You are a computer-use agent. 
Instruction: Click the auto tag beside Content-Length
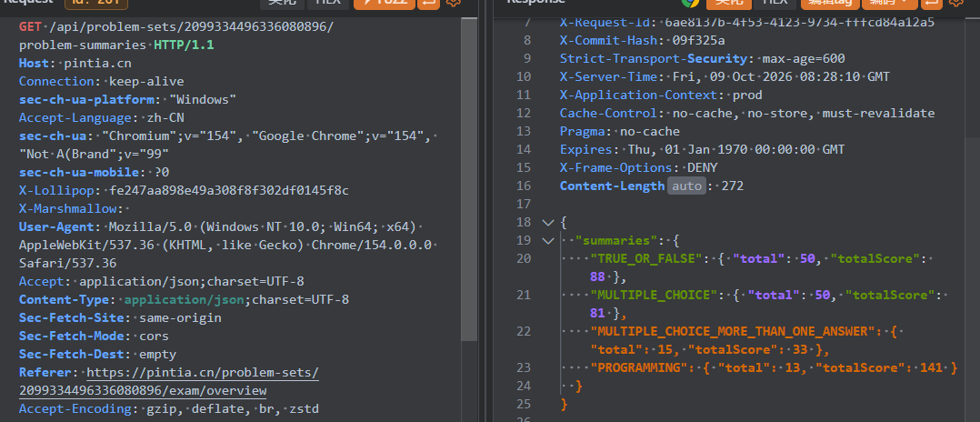click(687, 186)
